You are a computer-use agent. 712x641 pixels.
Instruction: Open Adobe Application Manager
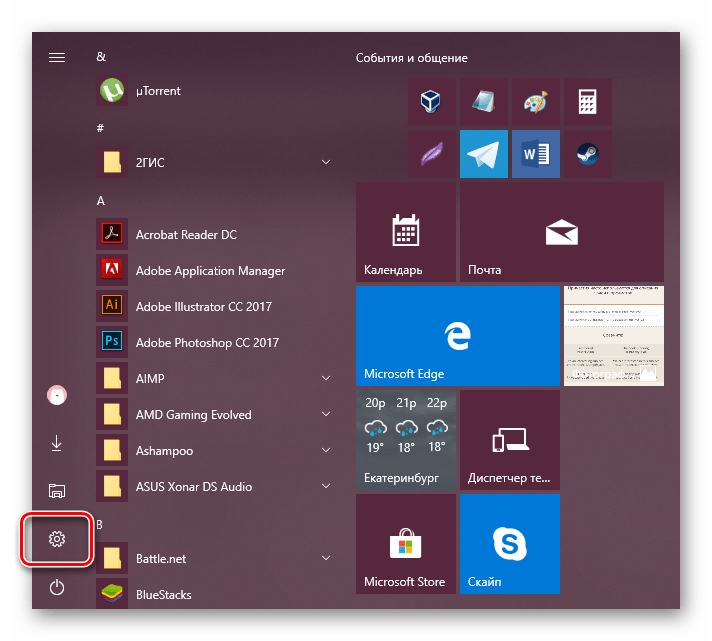coord(213,271)
